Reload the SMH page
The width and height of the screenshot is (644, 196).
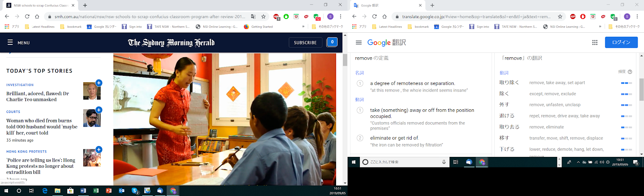click(x=27, y=17)
